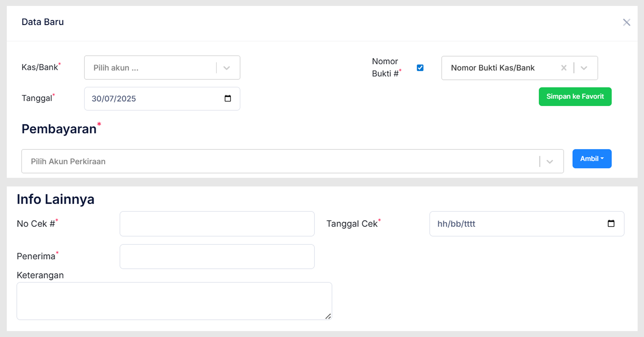Open the Pilih Akun Perkiraan dropdown

click(x=550, y=162)
